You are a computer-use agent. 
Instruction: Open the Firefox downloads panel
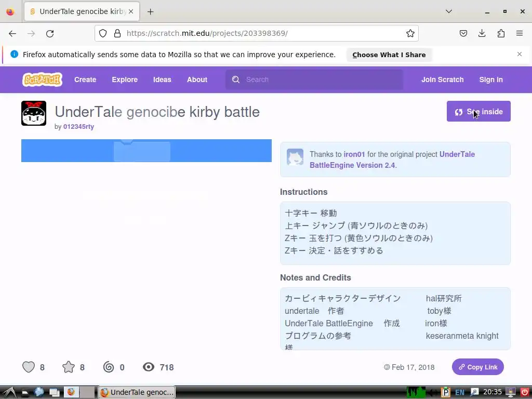[x=482, y=33]
